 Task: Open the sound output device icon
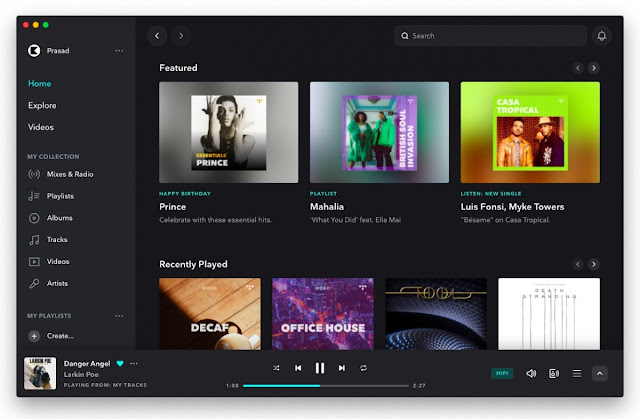tap(554, 373)
